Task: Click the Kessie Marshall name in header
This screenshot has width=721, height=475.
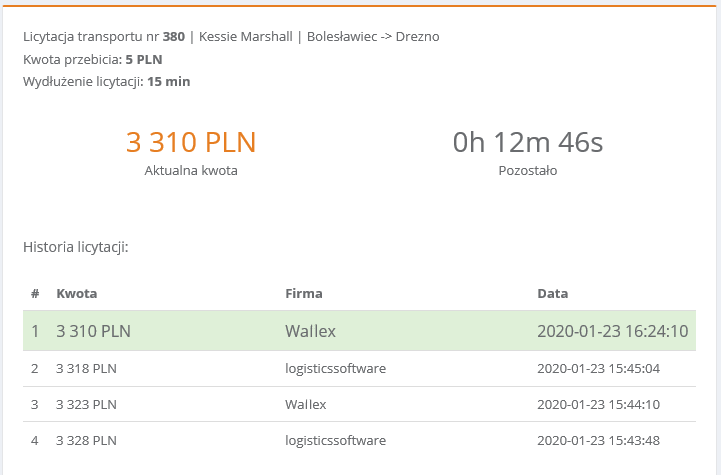Action: pyautogui.click(x=246, y=37)
